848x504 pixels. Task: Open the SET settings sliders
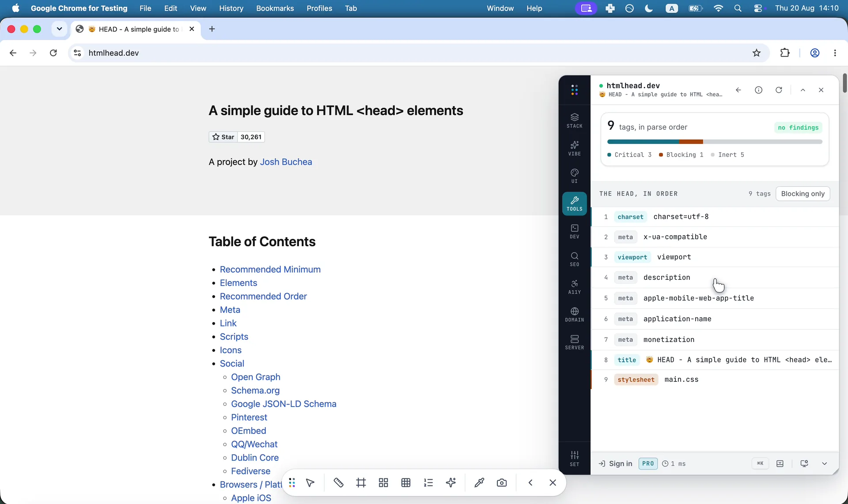click(x=574, y=459)
